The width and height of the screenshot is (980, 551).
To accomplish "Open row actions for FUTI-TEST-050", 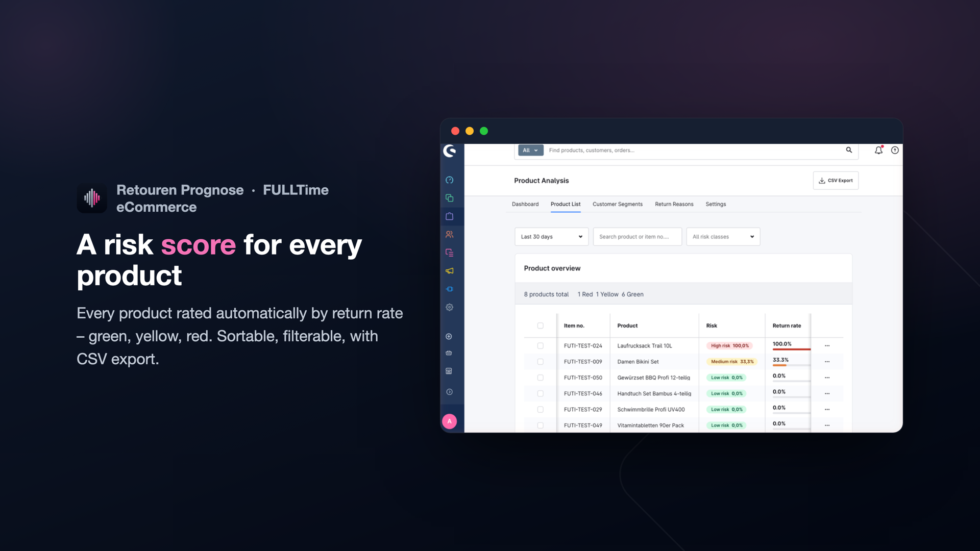I will tap(827, 378).
